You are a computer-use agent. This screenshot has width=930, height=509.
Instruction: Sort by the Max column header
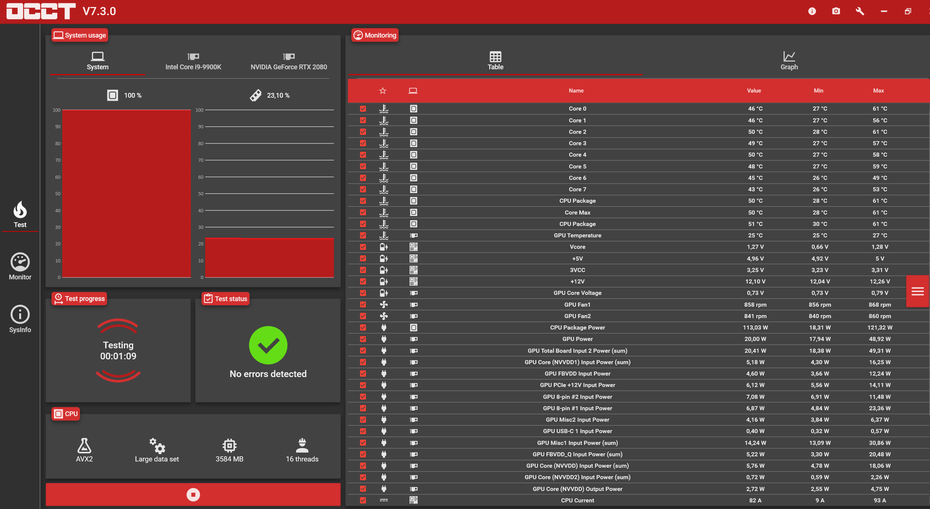[878, 91]
